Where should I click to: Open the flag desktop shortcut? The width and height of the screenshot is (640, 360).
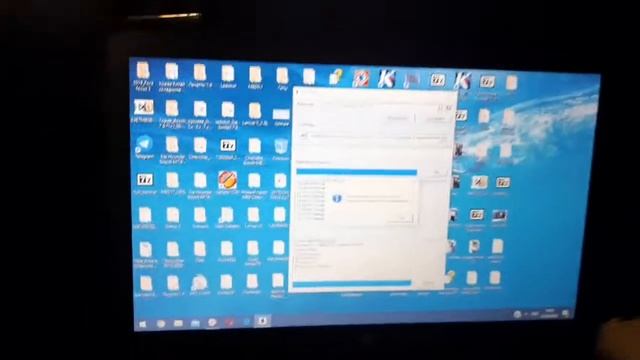(411, 80)
